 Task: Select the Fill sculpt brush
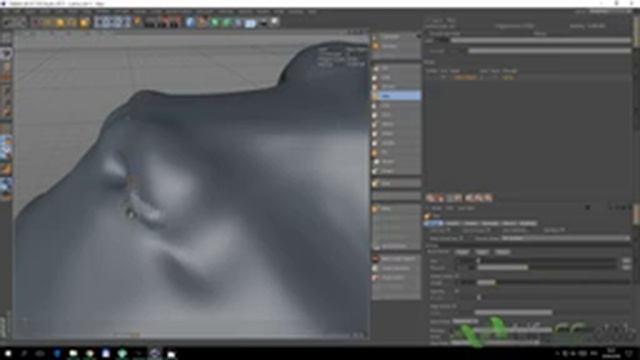(396, 153)
